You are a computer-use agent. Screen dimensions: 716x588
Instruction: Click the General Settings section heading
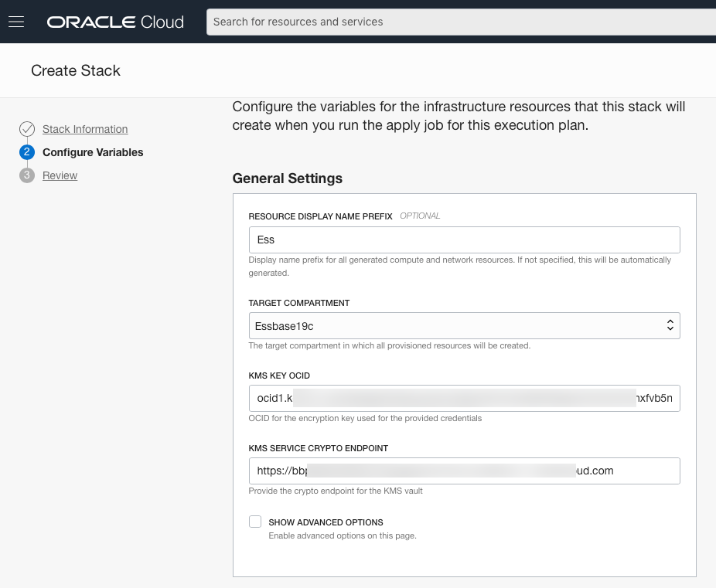pos(287,178)
